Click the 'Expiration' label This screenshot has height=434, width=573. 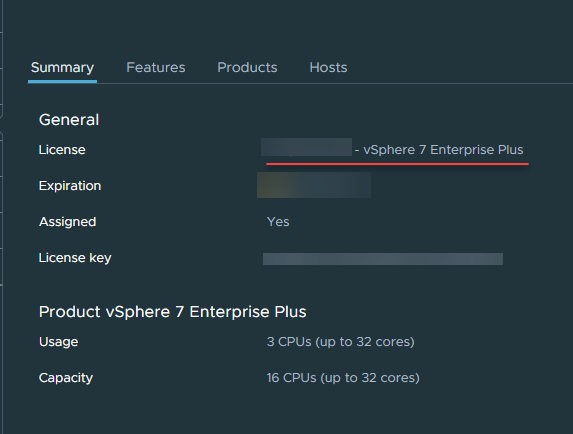(x=70, y=186)
